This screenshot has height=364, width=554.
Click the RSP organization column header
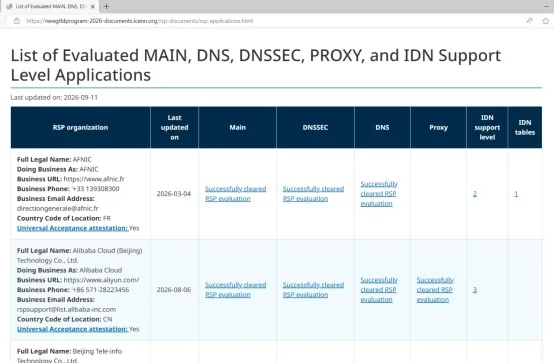pyautogui.click(x=81, y=128)
